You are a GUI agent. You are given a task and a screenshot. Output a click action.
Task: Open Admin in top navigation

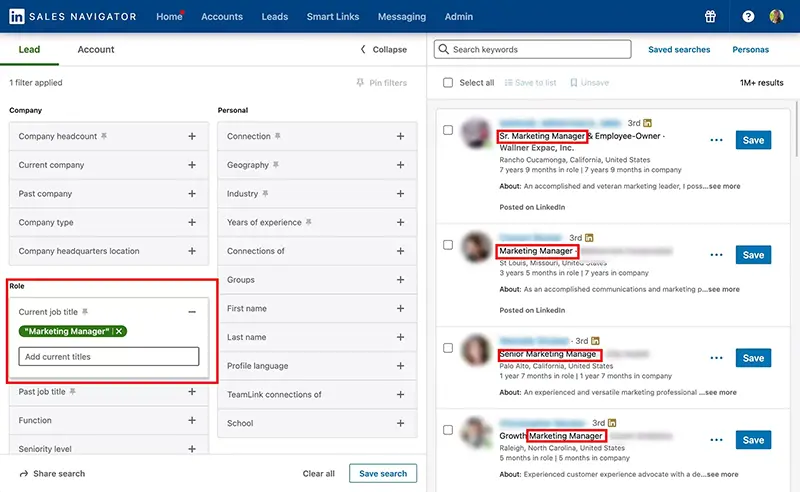(x=459, y=16)
